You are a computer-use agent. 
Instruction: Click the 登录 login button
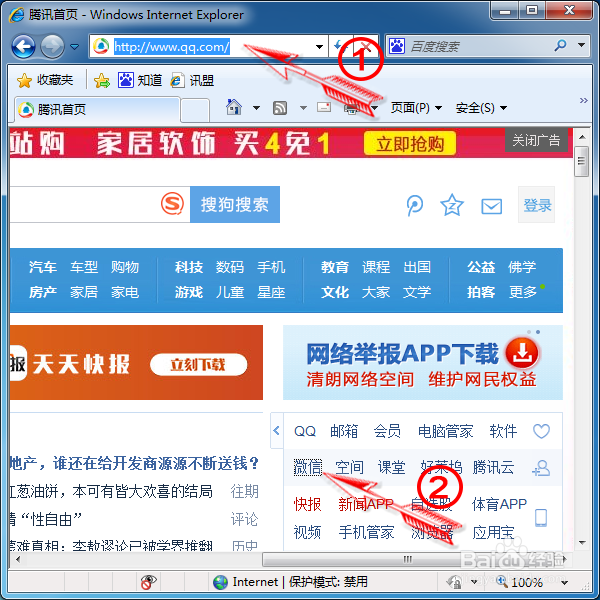[537, 205]
